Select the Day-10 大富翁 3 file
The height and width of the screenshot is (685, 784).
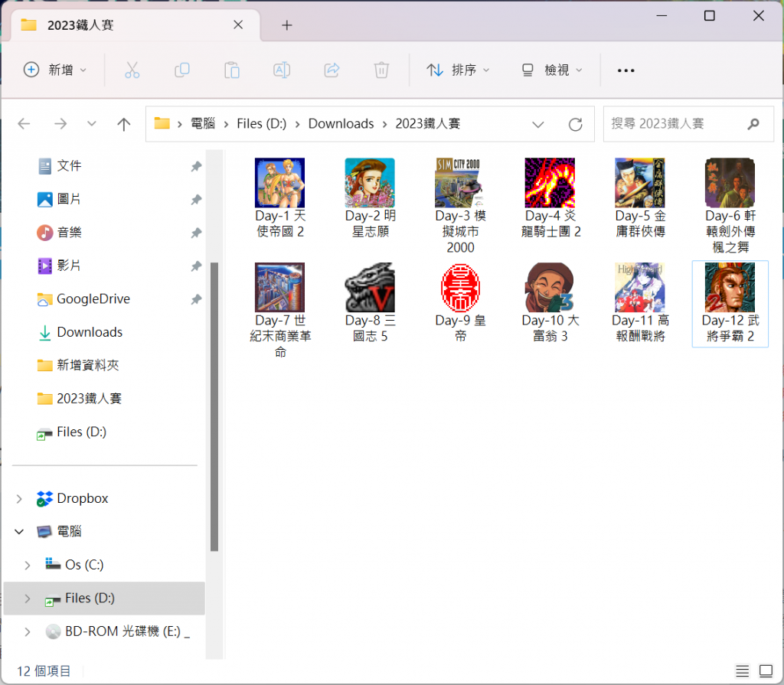[550, 302]
